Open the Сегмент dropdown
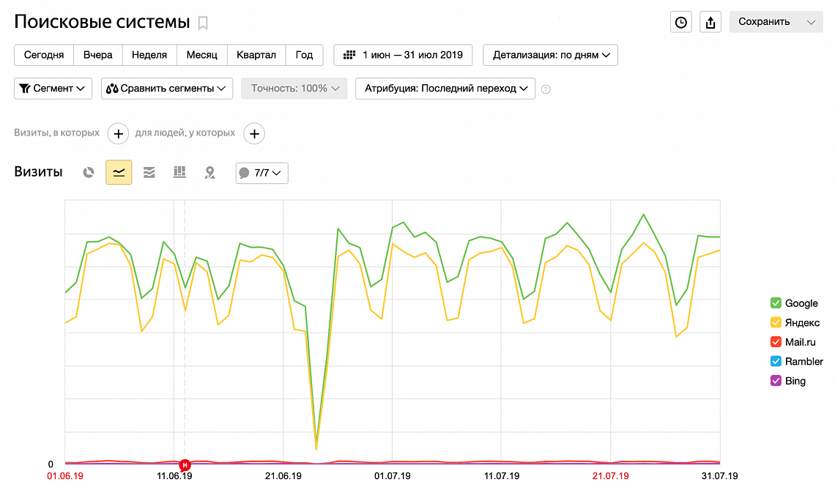The width and height of the screenshot is (835, 504). [x=53, y=89]
